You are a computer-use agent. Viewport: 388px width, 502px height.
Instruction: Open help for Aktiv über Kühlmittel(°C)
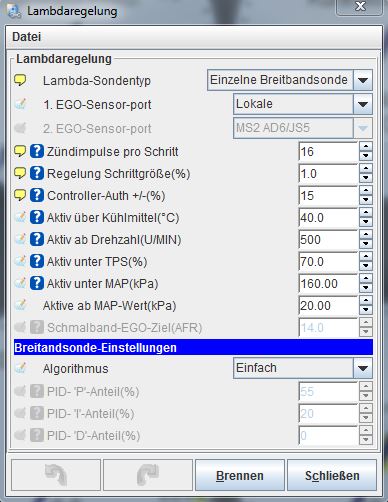click(37, 217)
